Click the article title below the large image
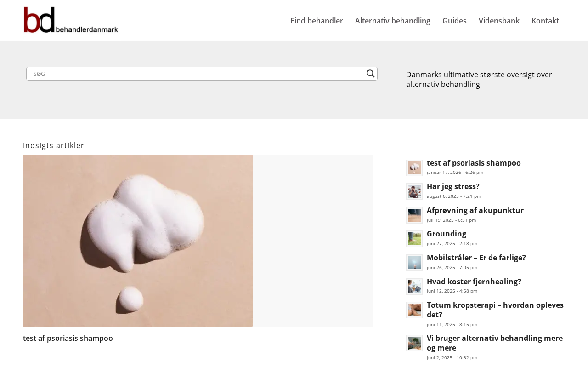The width and height of the screenshot is (588, 368). [x=68, y=338]
